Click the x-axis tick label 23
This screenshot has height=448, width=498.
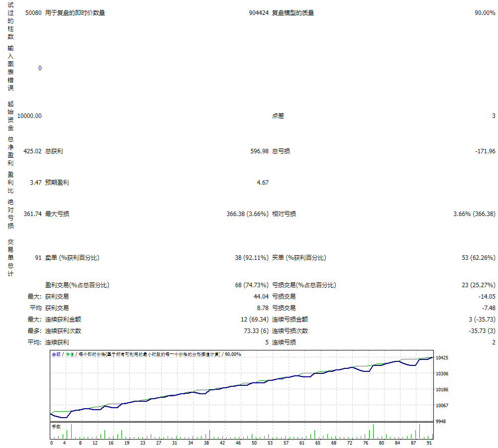tap(143, 443)
